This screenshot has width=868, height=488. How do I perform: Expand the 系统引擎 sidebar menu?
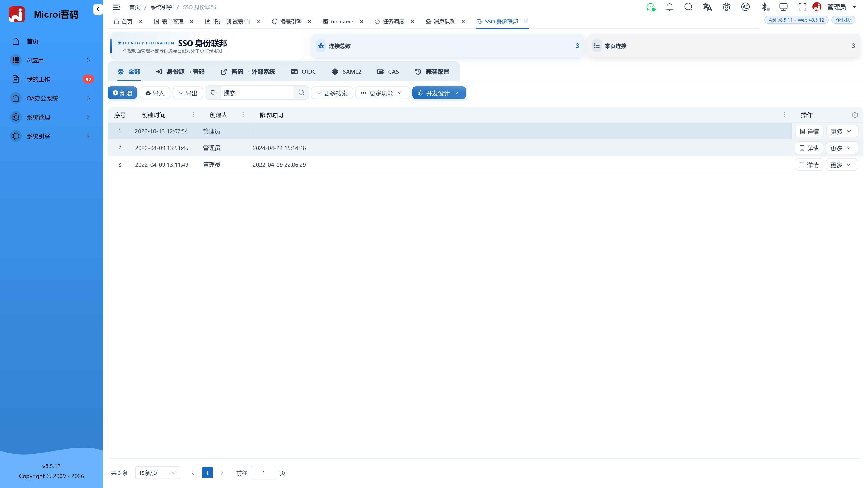pos(52,136)
